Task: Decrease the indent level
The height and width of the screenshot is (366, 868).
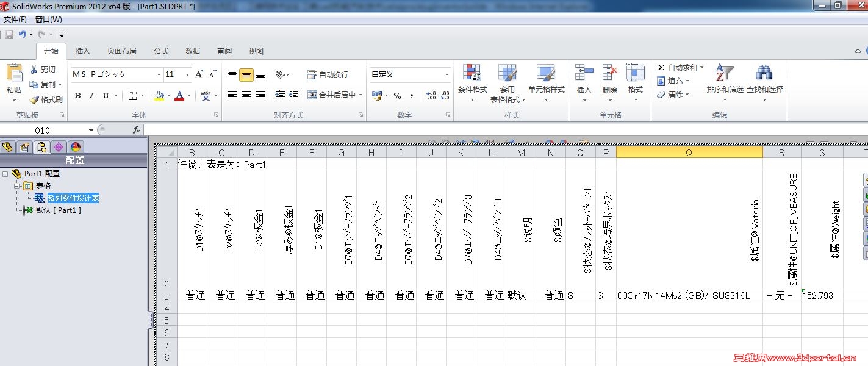Action: coord(280,95)
